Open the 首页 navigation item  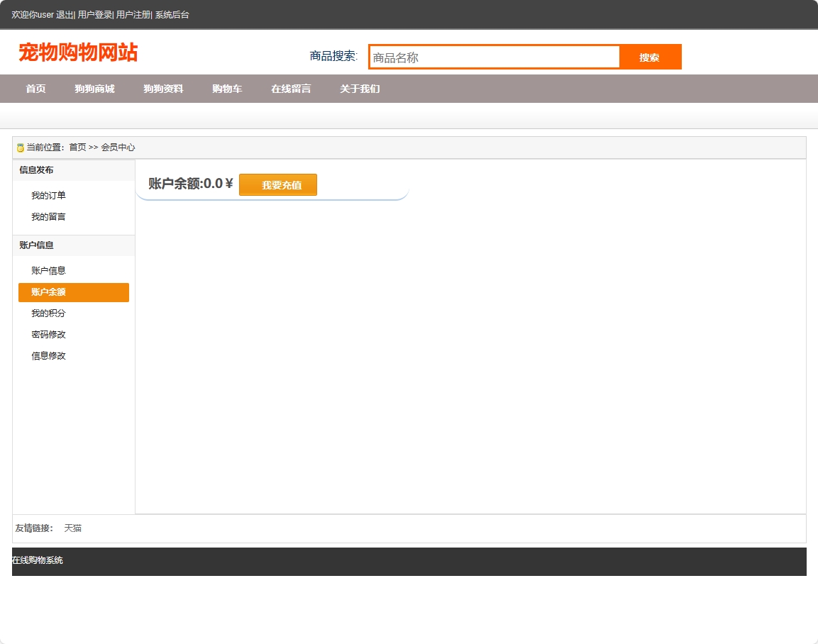(x=36, y=89)
